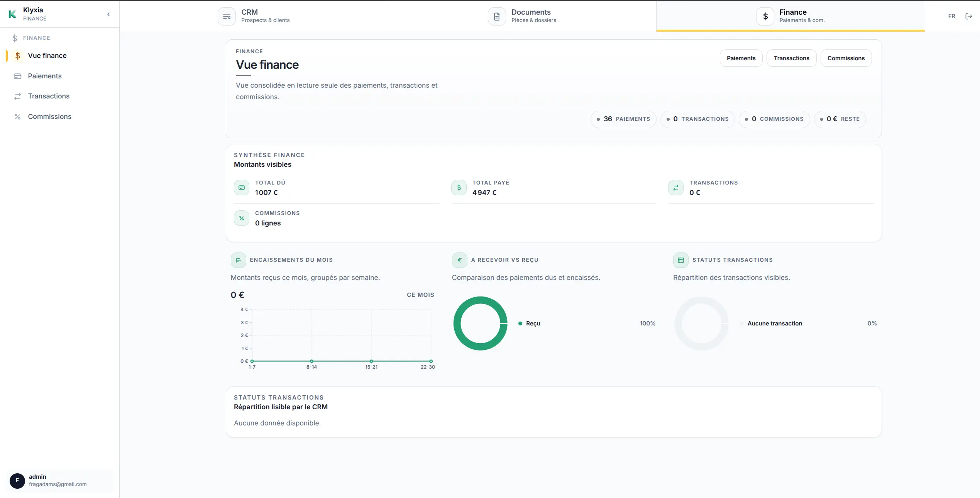Click the Total payé dollar icon
Viewport: 980px width, 498px height.
click(x=459, y=188)
